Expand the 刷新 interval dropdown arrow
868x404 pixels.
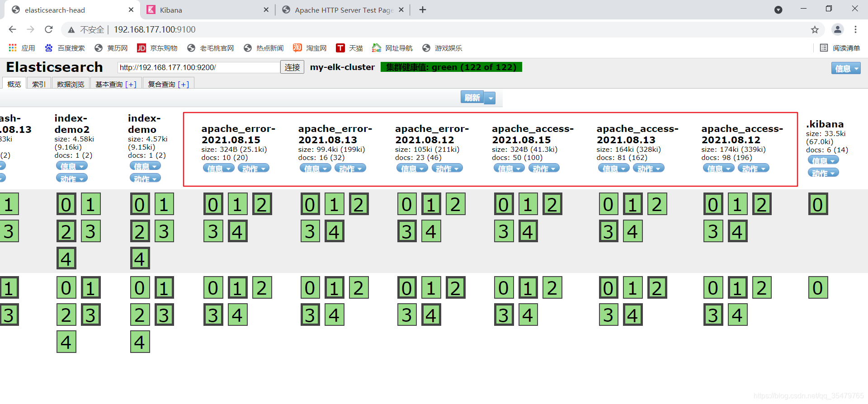490,98
